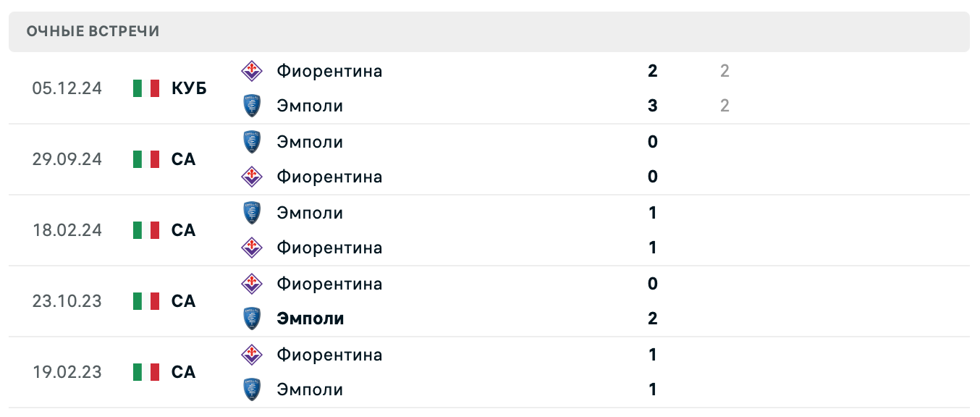Click the Fiorentina crest in the 19.02.23 row
This screenshot has height=417, width=980.
click(x=253, y=354)
